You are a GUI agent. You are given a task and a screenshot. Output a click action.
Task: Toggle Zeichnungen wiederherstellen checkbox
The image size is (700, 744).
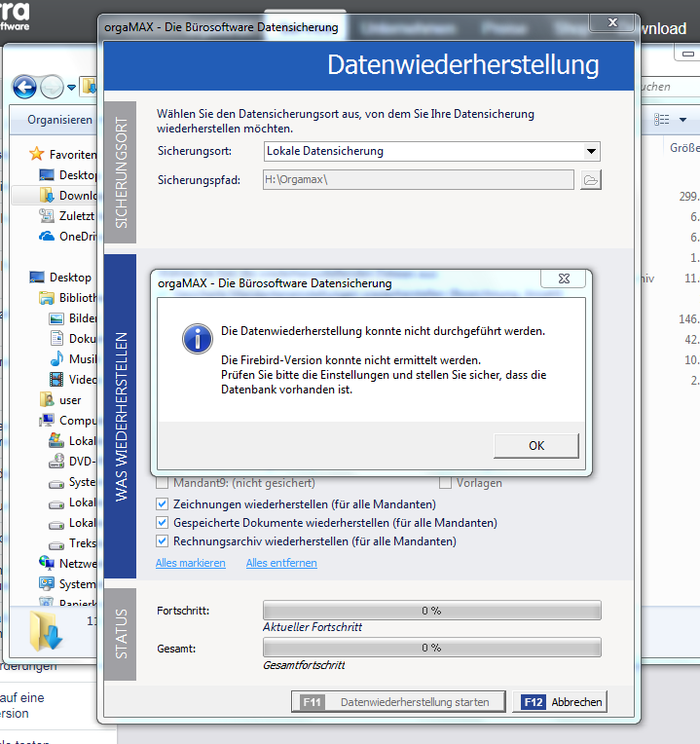[x=163, y=503]
